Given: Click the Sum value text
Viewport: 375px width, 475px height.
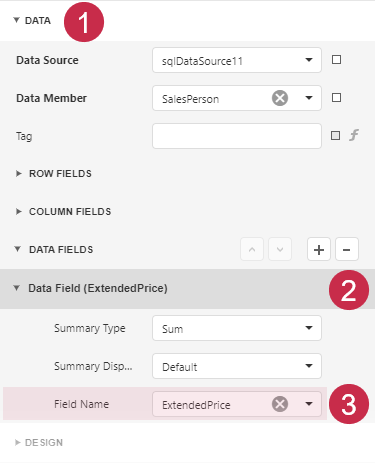Looking at the screenshot, I should tap(172, 329).
